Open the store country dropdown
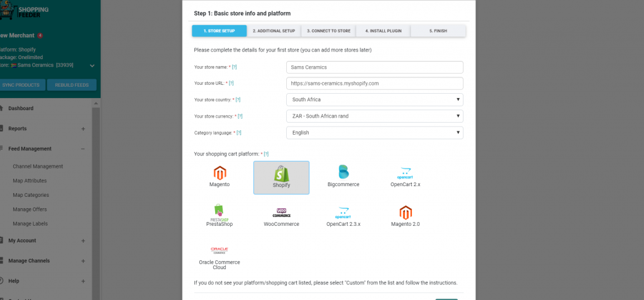Image resolution: width=644 pixels, height=300 pixels. pyautogui.click(x=375, y=99)
